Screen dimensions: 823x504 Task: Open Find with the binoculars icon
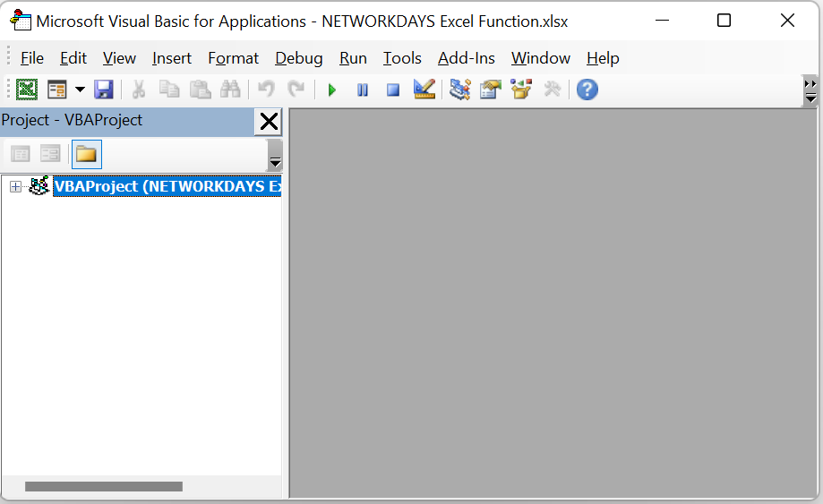[x=230, y=90]
